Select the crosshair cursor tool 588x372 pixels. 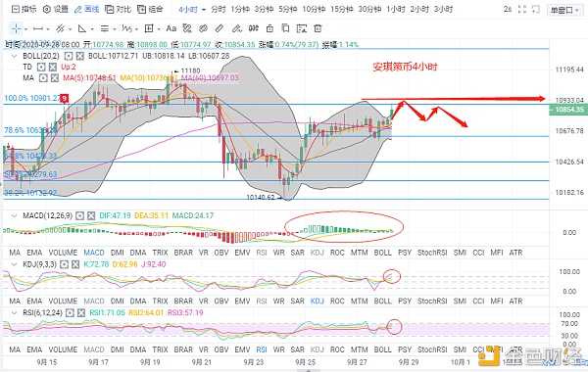pos(16,28)
